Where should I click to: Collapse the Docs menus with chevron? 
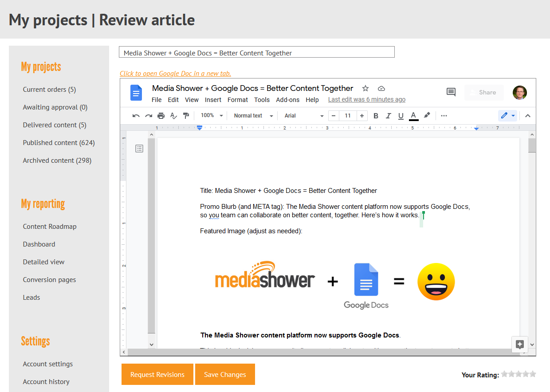[x=528, y=116]
